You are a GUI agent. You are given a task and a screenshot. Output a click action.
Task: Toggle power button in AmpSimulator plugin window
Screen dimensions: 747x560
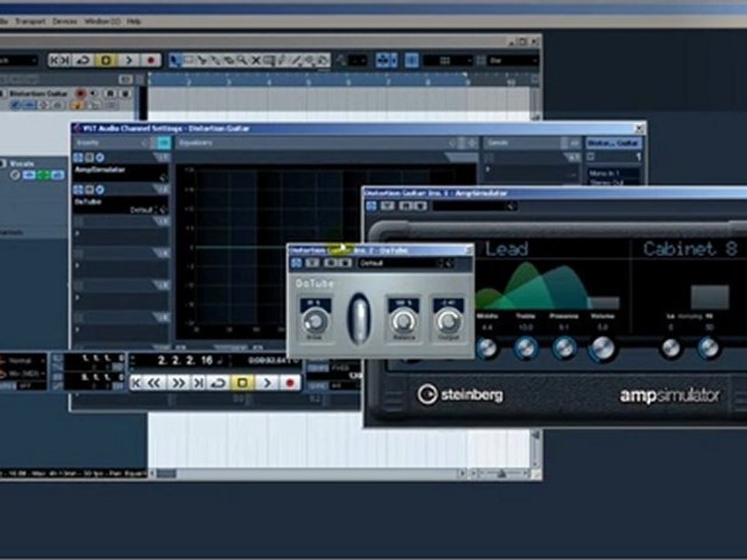[372, 205]
